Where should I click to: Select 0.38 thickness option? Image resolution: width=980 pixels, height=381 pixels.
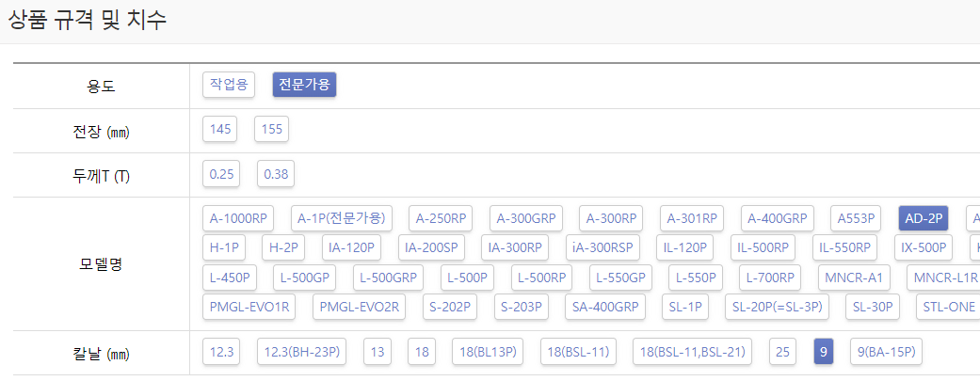pos(276,174)
